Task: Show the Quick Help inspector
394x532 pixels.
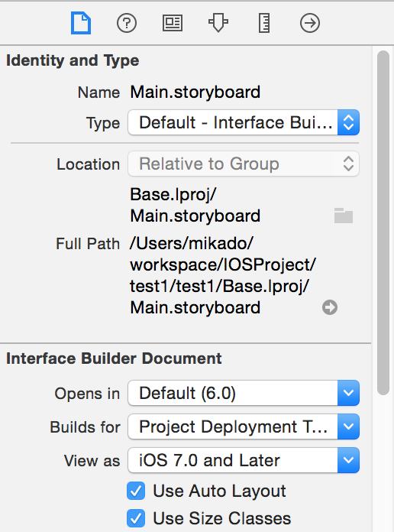Action: 127,23
